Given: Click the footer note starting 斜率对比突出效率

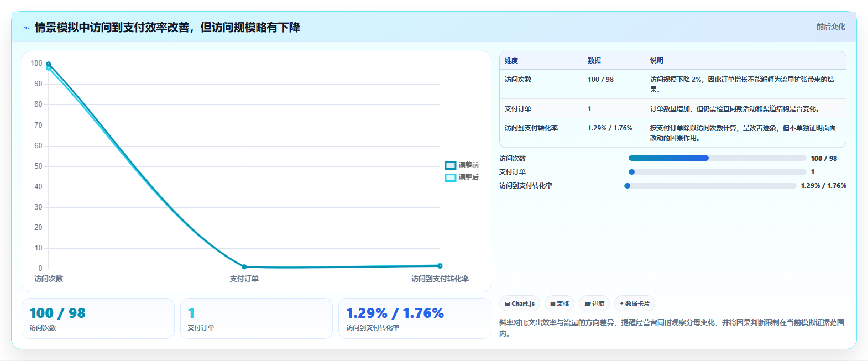Looking at the screenshot, I should pyautogui.click(x=672, y=328).
